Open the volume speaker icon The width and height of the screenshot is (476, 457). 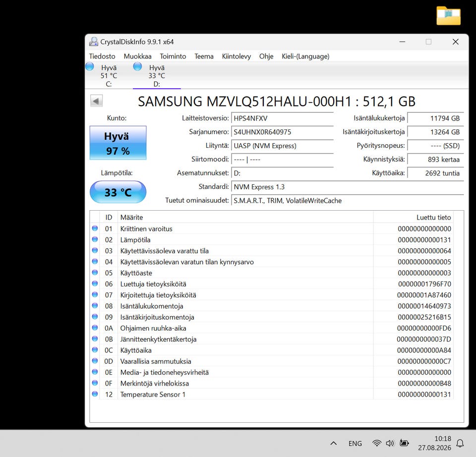390,443
